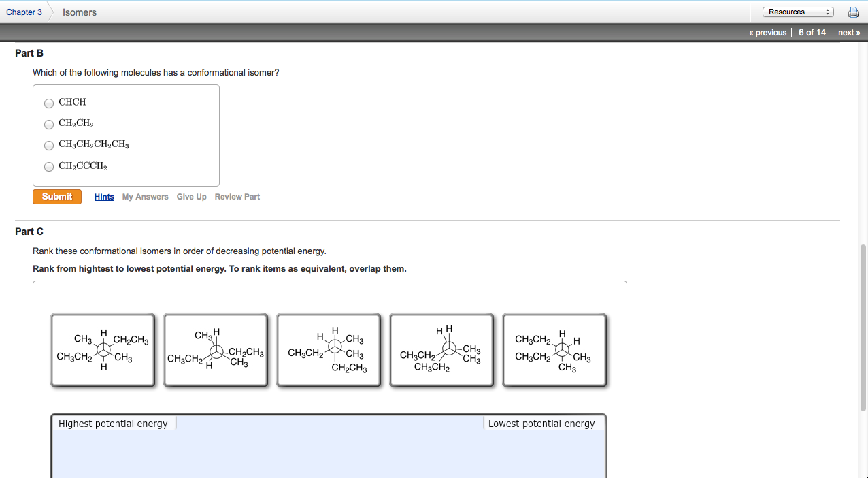Open the Resources dropdown
This screenshot has height=478, width=868.
point(798,12)
